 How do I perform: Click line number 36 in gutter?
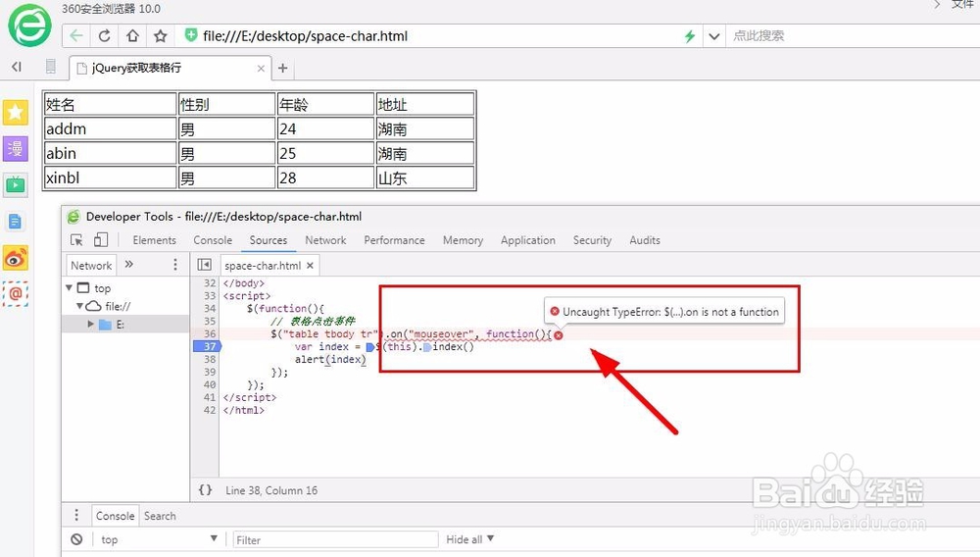pyautogui.click(x=210, y=333)
